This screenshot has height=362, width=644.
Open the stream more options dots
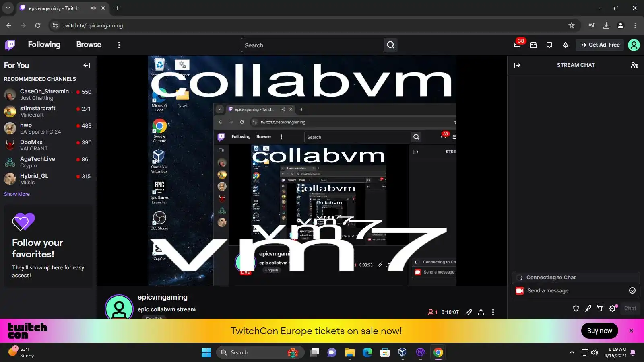pyautogui.click(x=493, y=312)
